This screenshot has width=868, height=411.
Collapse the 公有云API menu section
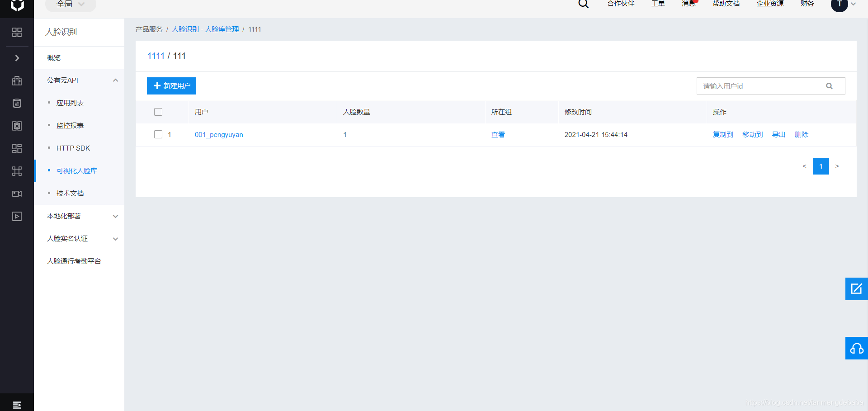(115, 80)
